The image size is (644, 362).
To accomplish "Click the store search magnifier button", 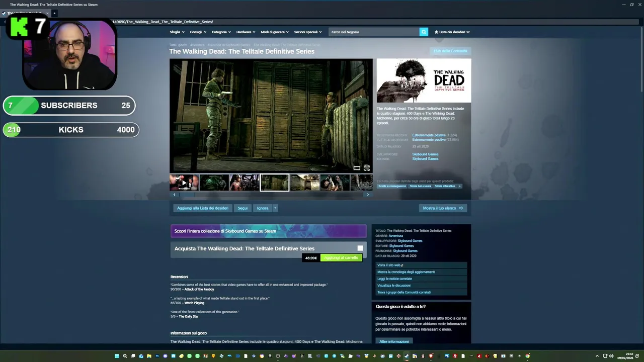I will 424,32.
